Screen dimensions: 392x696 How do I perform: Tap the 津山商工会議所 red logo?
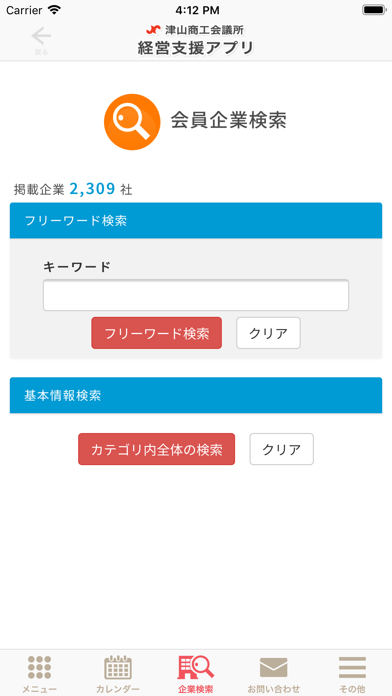(x=154, y=30)
